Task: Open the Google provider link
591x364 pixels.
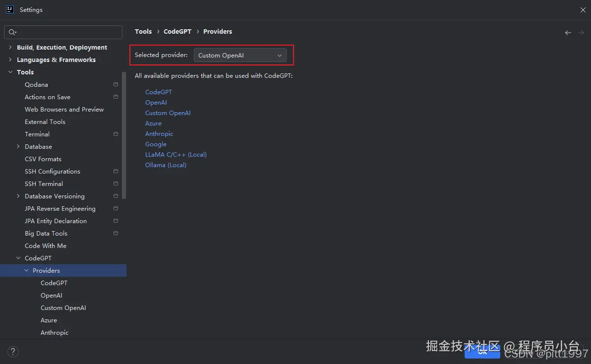Action: pyautogui.click(x=156, y=144)
